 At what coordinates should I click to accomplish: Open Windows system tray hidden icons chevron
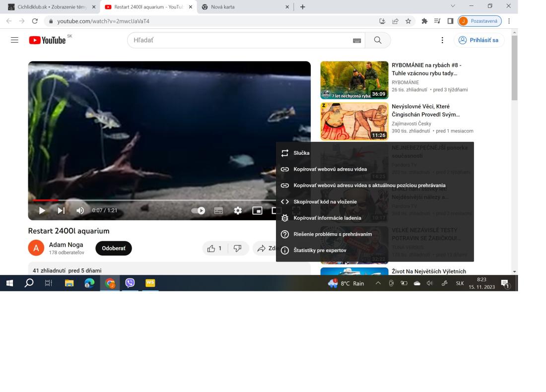(x=378, y=283)
